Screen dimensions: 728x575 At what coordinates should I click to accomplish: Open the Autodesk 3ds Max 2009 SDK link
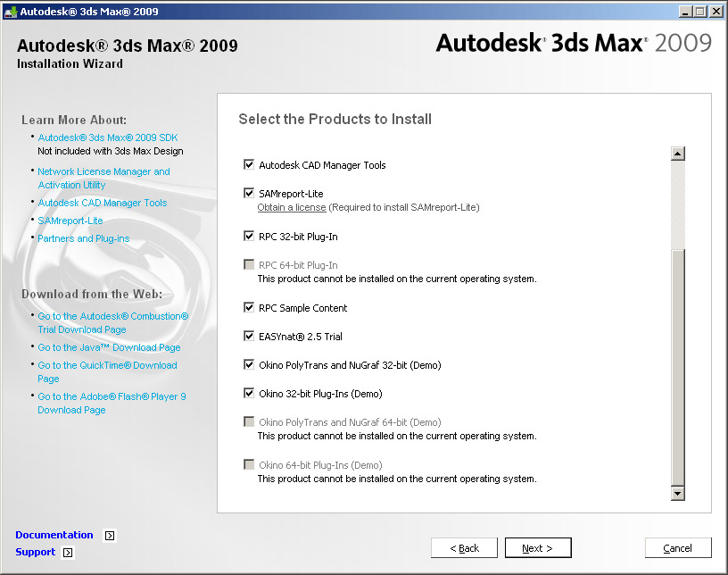click(110, 137)
